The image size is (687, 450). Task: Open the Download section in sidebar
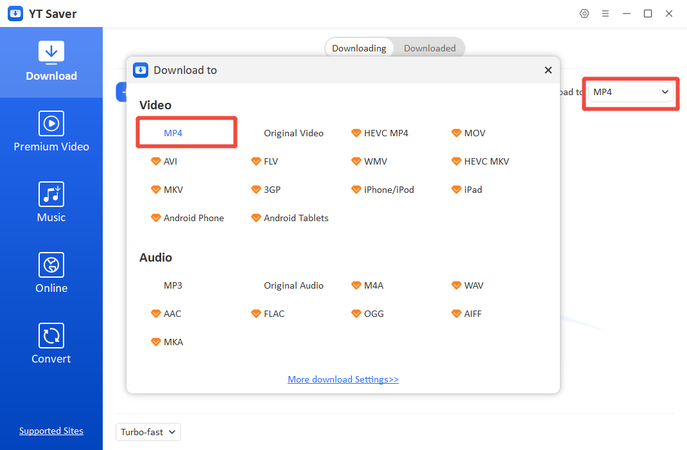pos(51,62)
